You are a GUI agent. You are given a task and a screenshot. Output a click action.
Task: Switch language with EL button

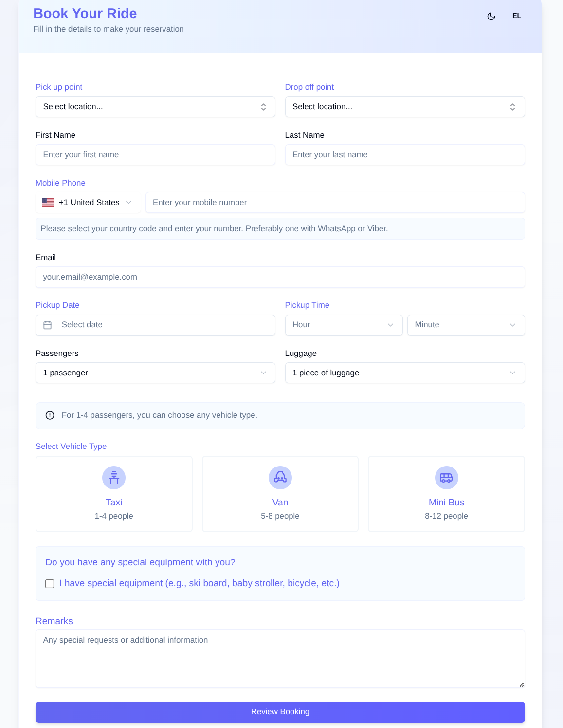516,16
